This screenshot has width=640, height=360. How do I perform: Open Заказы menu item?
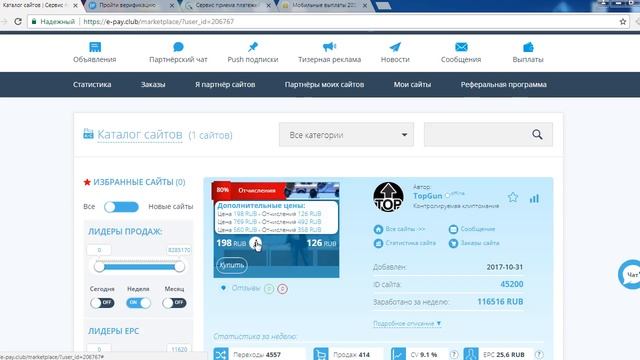tap(153, 84)
